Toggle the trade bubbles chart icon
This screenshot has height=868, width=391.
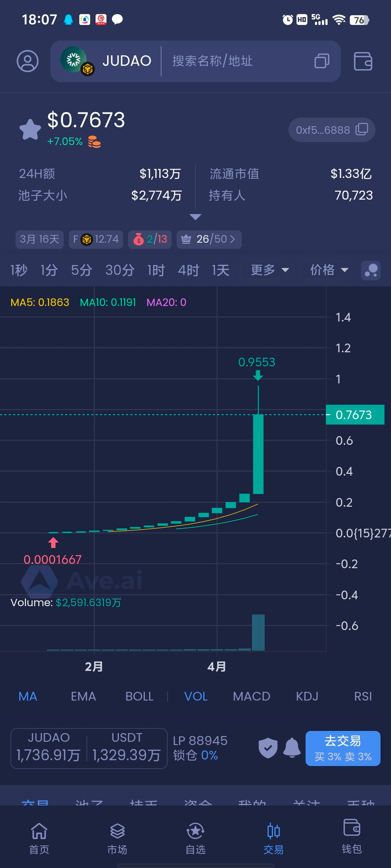pos(371,271)
